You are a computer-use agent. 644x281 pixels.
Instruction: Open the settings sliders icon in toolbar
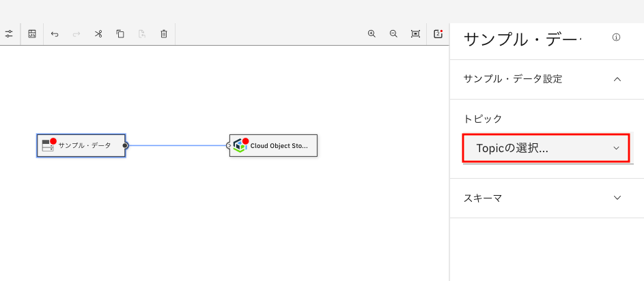tap(9, 34)
